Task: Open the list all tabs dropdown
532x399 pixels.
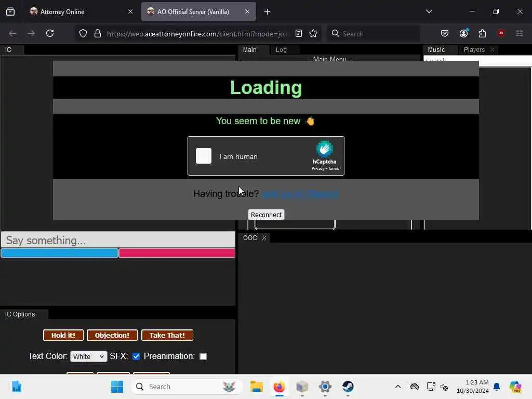Action: tap(429, 11)
